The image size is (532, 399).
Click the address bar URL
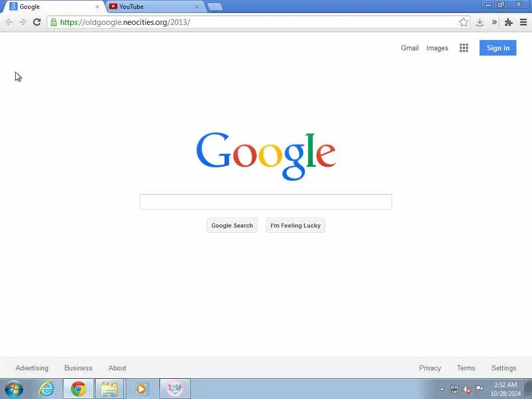pyautogui.click(x=125, y=22)
